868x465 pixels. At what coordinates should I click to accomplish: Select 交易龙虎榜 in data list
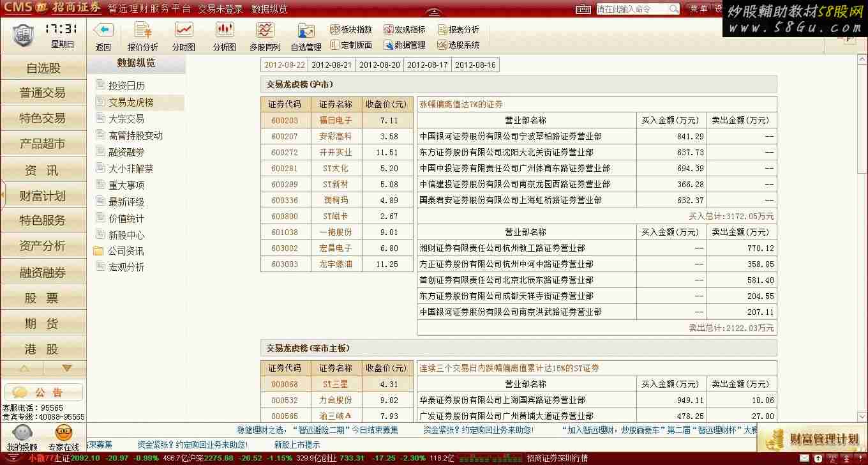point(131,102)
